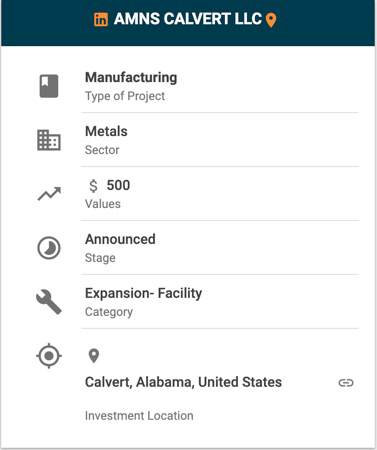Click the building icon next to Sector
This screenshot has height=450, width=377.
point(49,140)
